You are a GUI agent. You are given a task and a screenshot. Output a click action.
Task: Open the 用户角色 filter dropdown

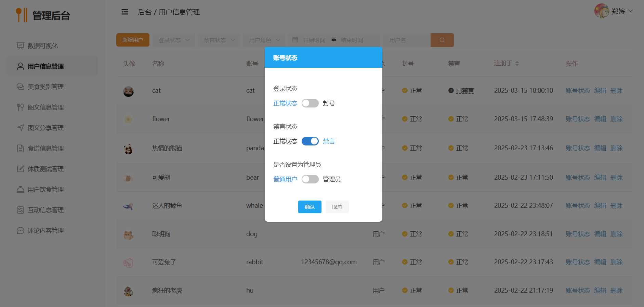(264, 40)
